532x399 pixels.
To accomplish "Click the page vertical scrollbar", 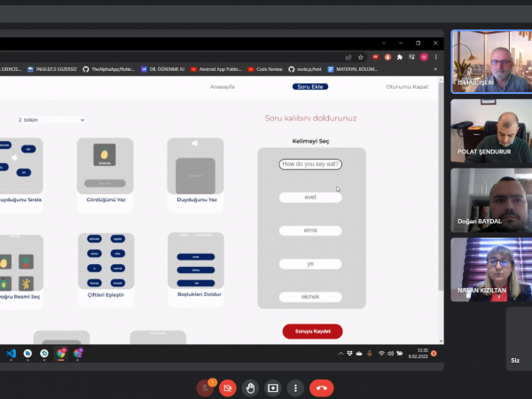I will (441, 185).
